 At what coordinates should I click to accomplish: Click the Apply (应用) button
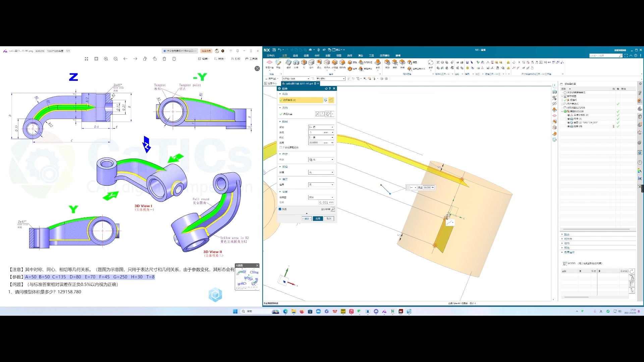pyautogui.click(x=318, y=219)
